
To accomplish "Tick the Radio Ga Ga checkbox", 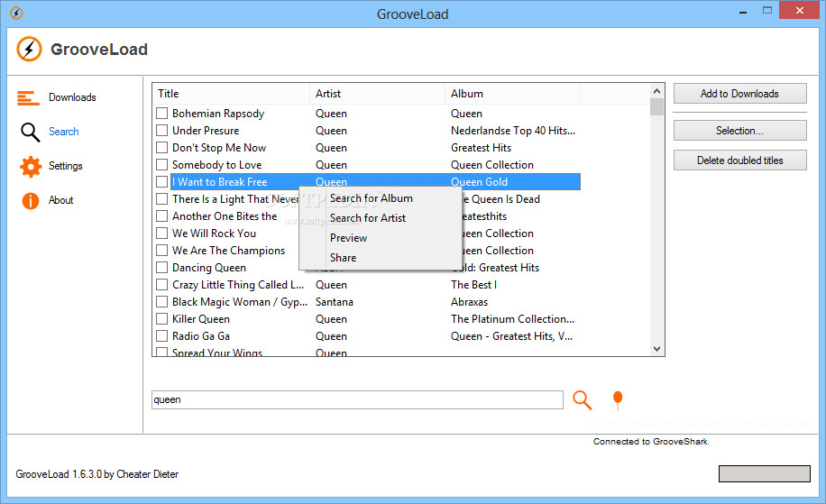I will tap(162, 335).
